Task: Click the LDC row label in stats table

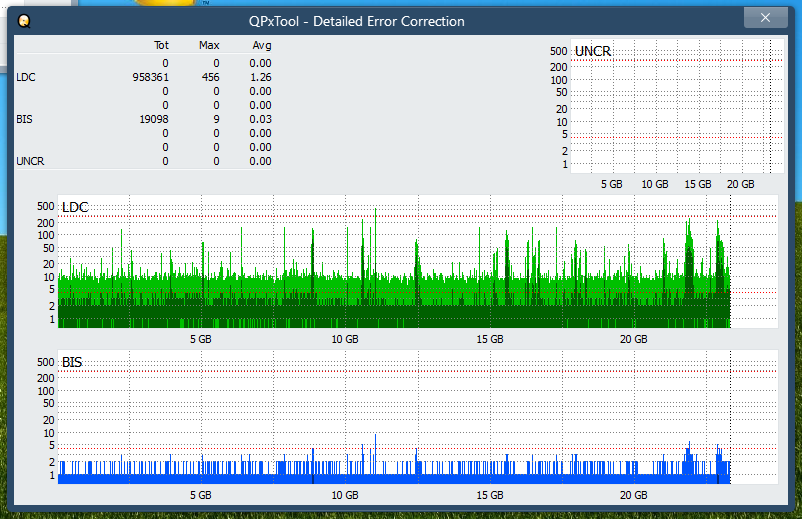Action: coord(25,77)
